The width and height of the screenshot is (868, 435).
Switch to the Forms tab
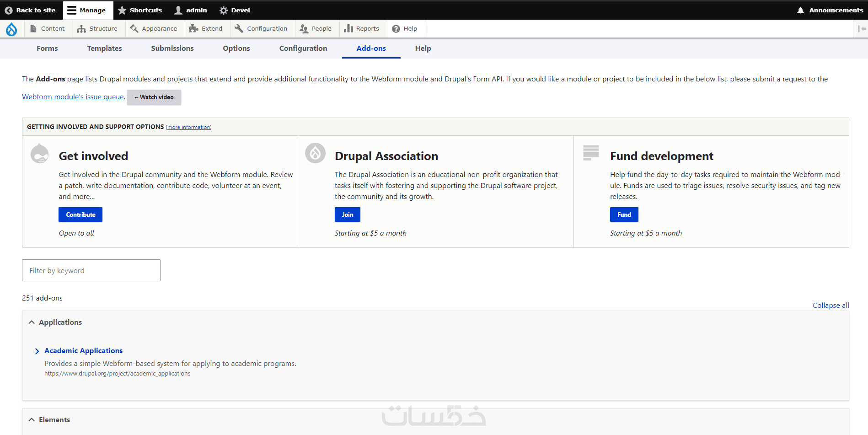[x=47, y=48]
